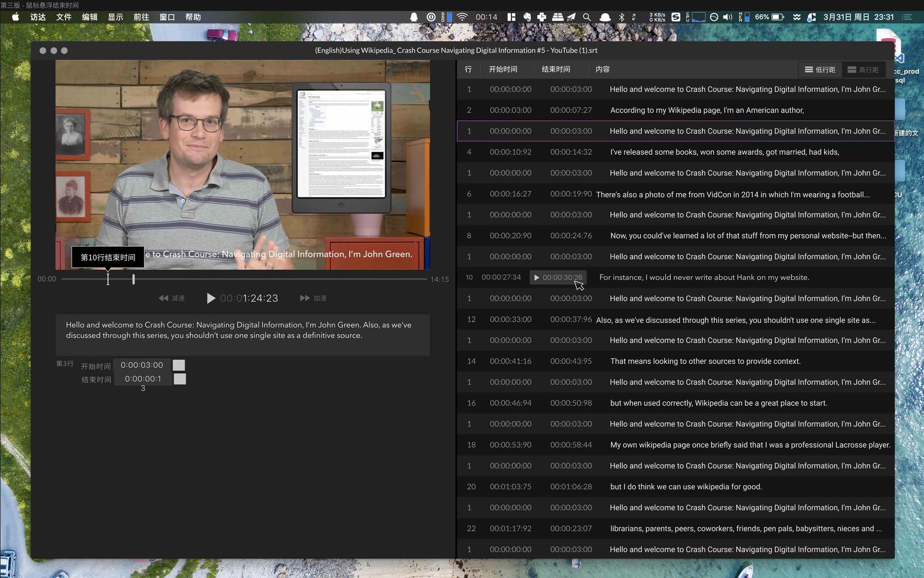Click the 开始时间 column header
This screenshot has width=924, height=578.
coord(503,69)
